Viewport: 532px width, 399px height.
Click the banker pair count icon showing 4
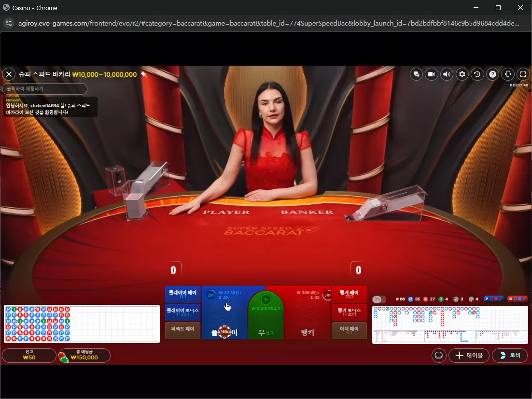point(473,299)
